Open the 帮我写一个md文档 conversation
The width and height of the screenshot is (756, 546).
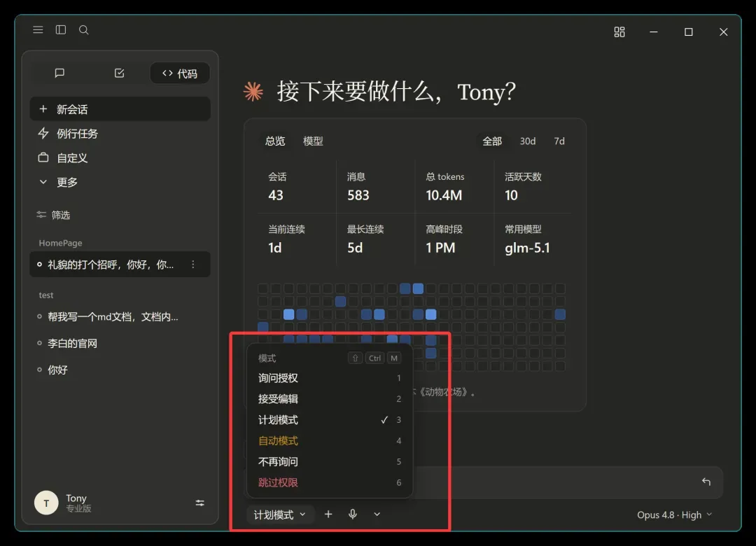click(x=120, y=317)
